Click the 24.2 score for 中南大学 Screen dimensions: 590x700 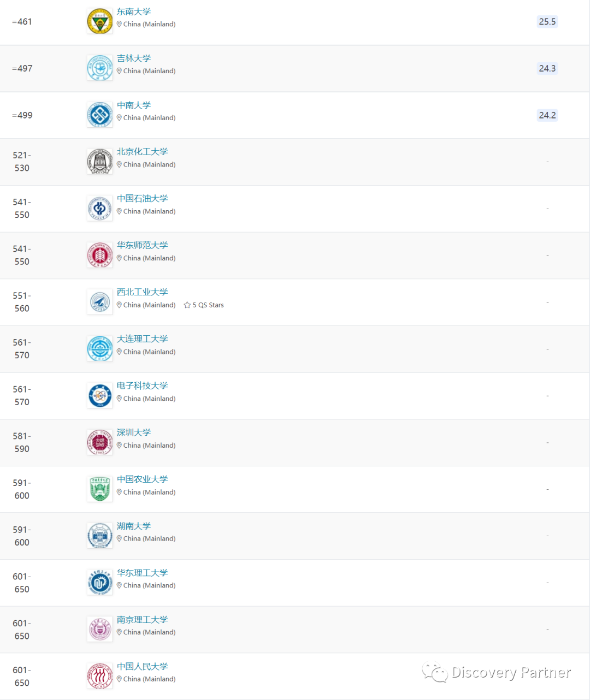pyautogui.click(x=547, y=115)
